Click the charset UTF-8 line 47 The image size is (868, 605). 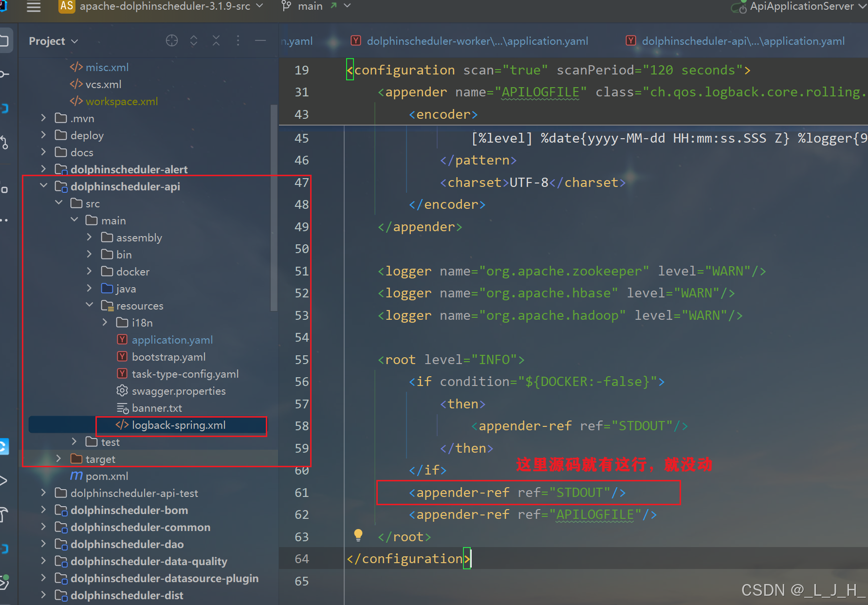pyautogui.click(x=533, y=183)
